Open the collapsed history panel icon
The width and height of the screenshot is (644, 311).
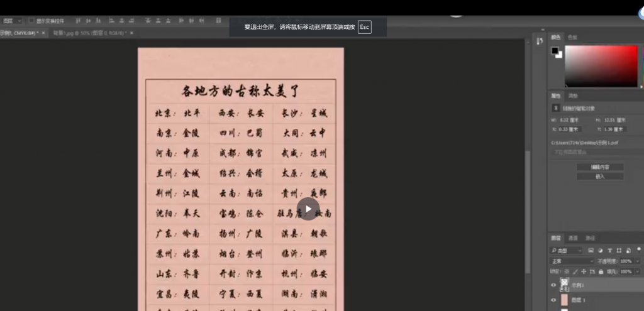pyautogui.click(x=539, y=41)
